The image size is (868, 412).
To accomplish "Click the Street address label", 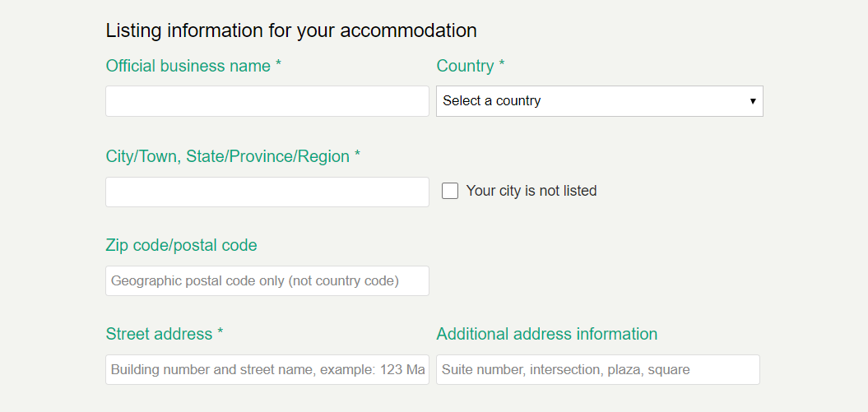I will pyautogui.click(x=159, y=334).
